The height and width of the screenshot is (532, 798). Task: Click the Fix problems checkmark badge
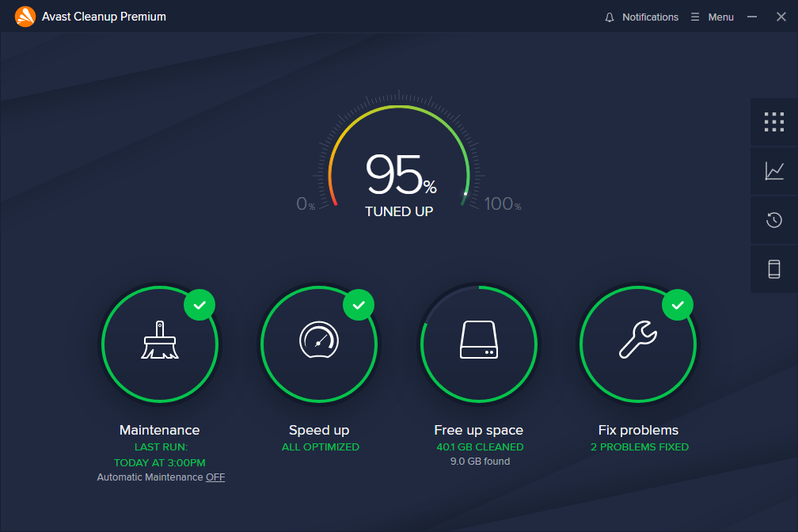678,304
